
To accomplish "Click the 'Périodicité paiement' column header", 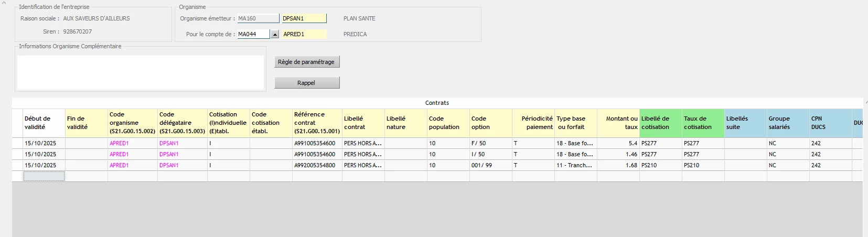I will pyautogui.click(x=533, y=123).
